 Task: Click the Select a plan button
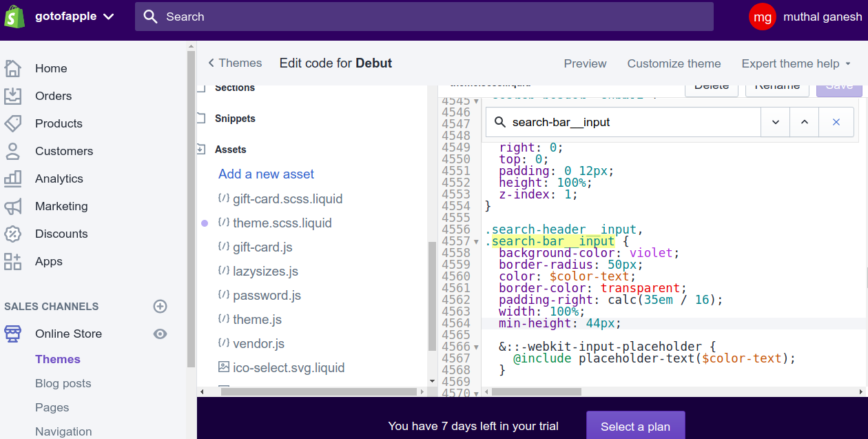click(x=635, y=426)
